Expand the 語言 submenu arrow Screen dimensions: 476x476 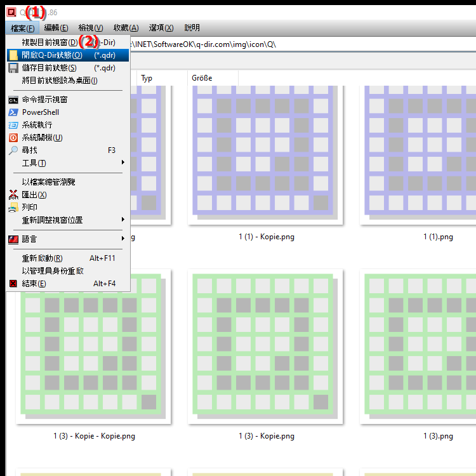pos(123,239)
